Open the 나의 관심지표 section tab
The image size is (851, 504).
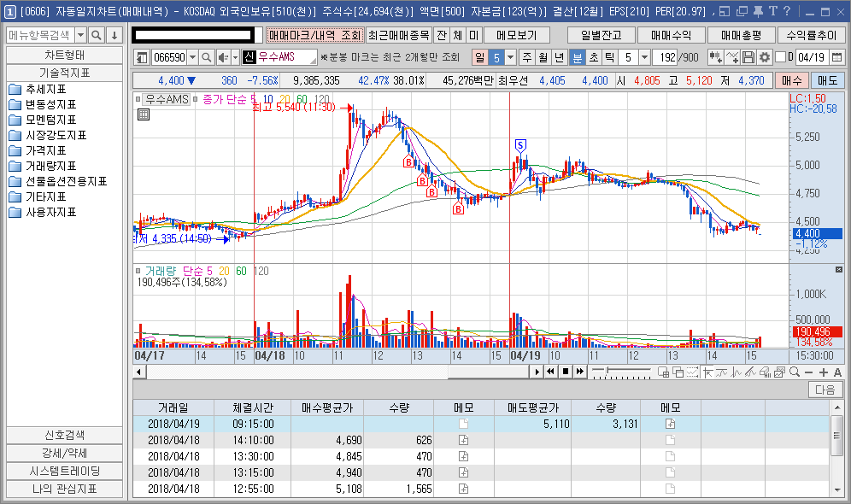coord(65,489)
